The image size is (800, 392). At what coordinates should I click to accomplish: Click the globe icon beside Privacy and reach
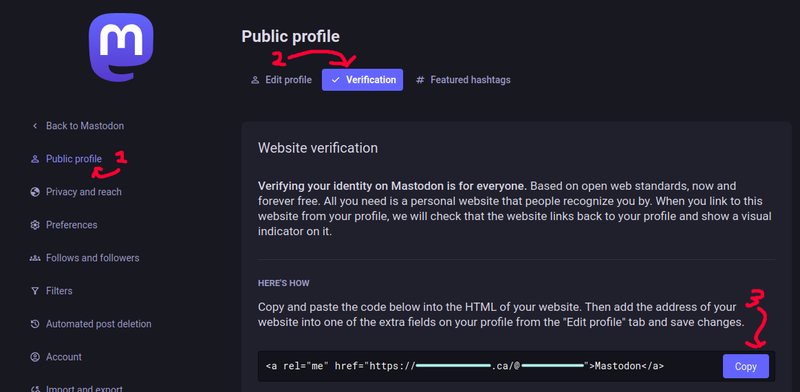(35, 192)
